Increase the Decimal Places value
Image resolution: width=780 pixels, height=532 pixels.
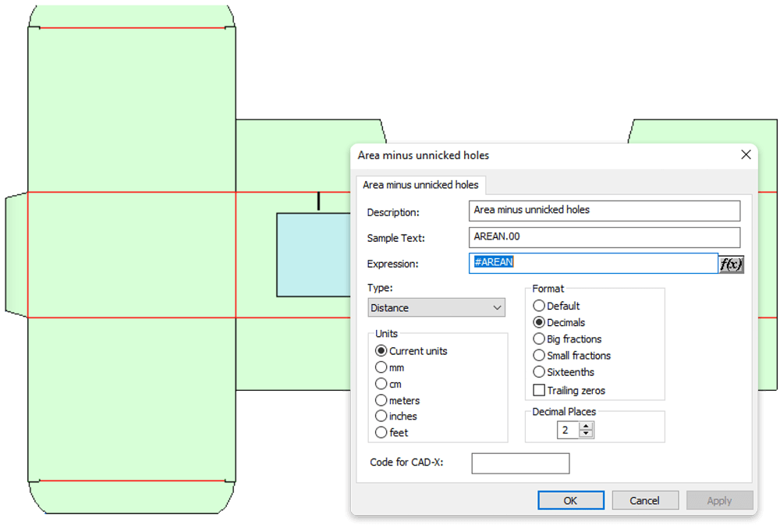point(587,426)
